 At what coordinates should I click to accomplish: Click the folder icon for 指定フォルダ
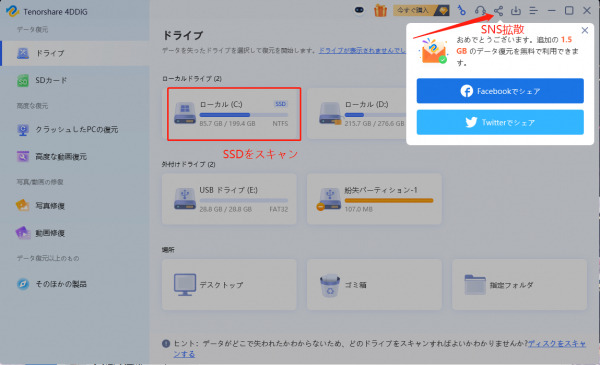click(x=475, y=285)
